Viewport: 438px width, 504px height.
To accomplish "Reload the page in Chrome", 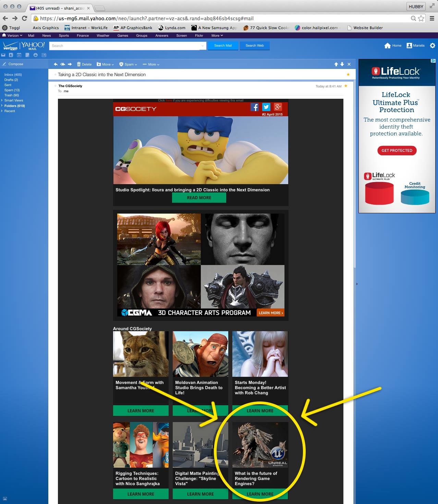I will pyautogui.click(x=24, y=18).
